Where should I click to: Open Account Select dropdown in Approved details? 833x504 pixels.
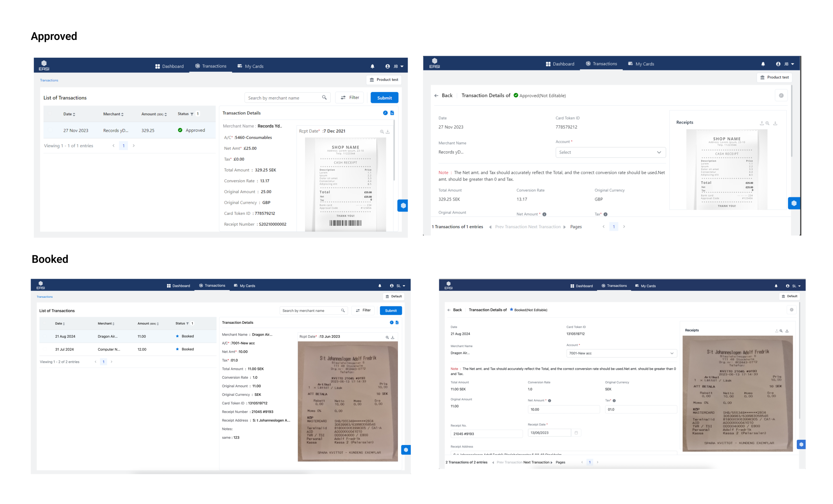coord(610,152)
